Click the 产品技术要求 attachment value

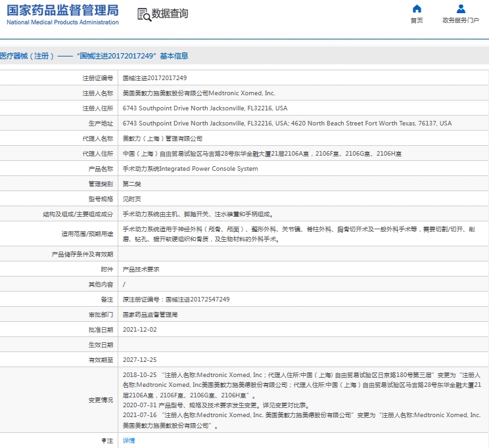pos(141,269)
